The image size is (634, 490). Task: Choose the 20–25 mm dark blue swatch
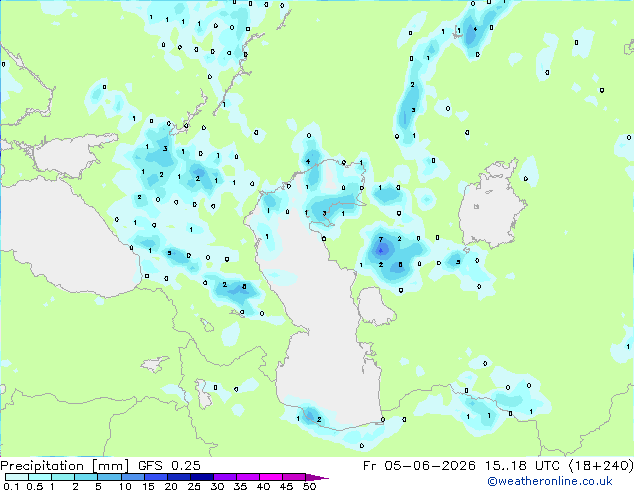point(178,477)
